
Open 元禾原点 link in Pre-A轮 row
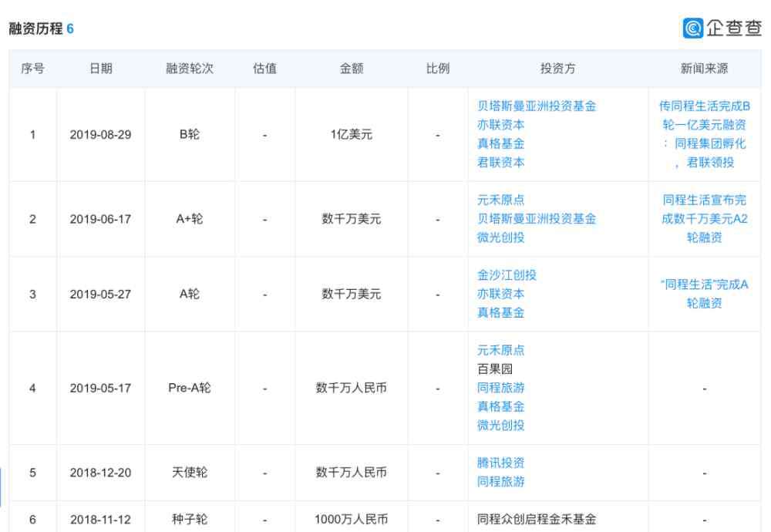tap(500, 351)
